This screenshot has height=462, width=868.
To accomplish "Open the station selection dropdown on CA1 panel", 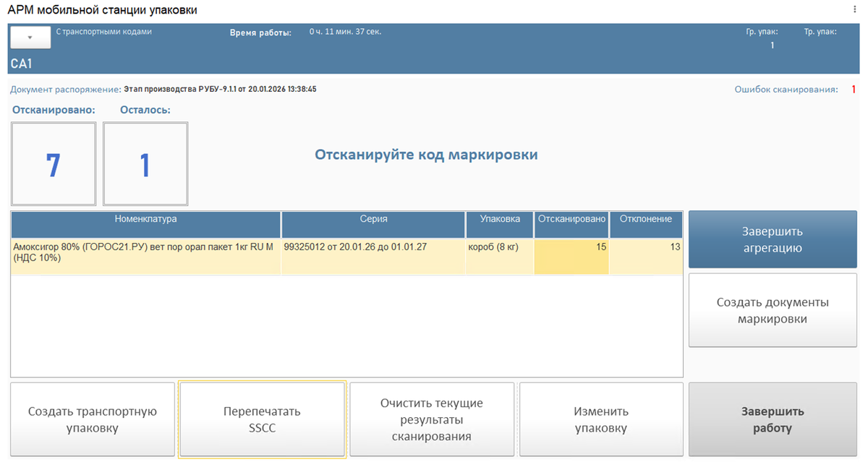I will click(29, 37).
